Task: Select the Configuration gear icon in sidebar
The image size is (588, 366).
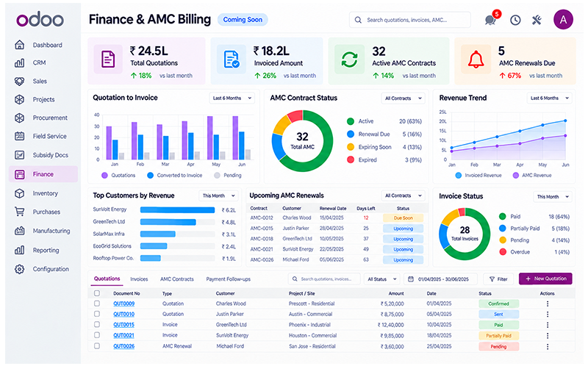Action: 20,269
